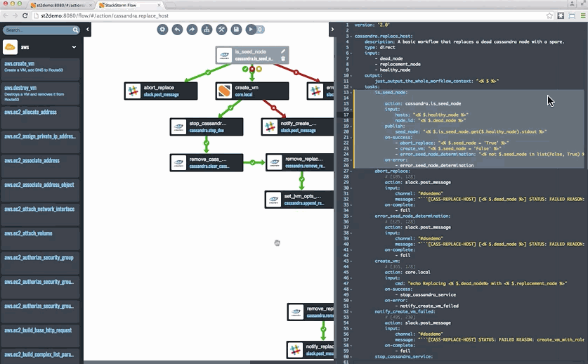Pick red error transition handle under is_seed_node
Image resolution: width=588 pixels, height=364 pixels.
252,69
